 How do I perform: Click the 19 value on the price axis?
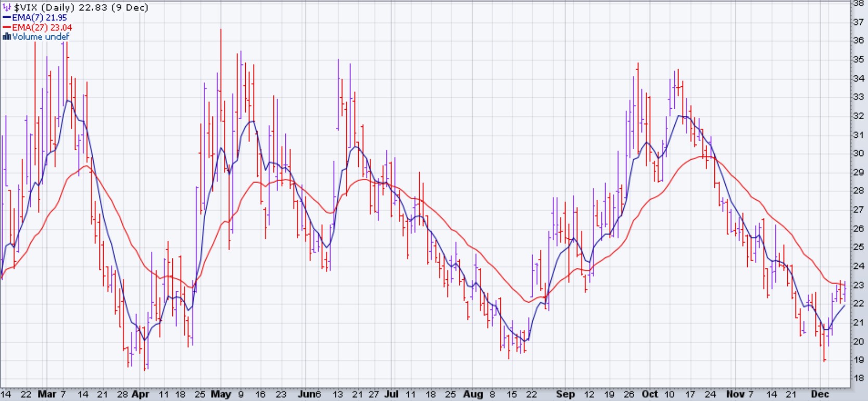[x=858, y=360]
